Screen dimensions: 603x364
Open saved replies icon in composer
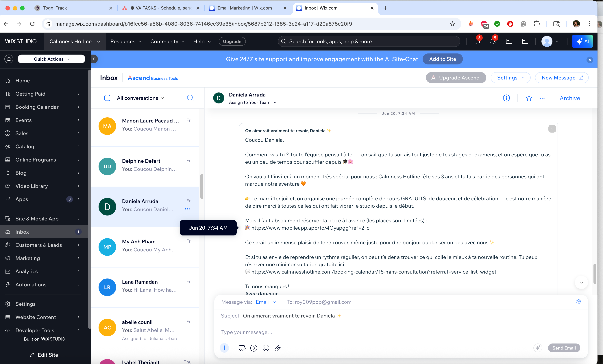(x=242, y=348)
